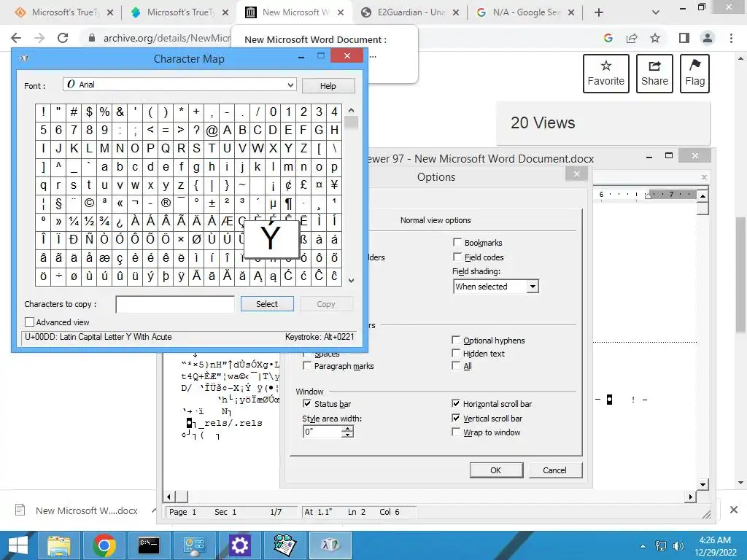Image resolution: width=747 pixels, height=560 pixels.
Task: Show hidden tray icons arrow
Action: [643, 546]
